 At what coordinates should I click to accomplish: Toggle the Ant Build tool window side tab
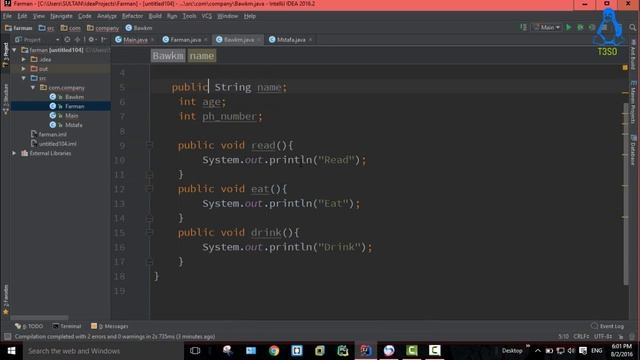coord(633,55)
